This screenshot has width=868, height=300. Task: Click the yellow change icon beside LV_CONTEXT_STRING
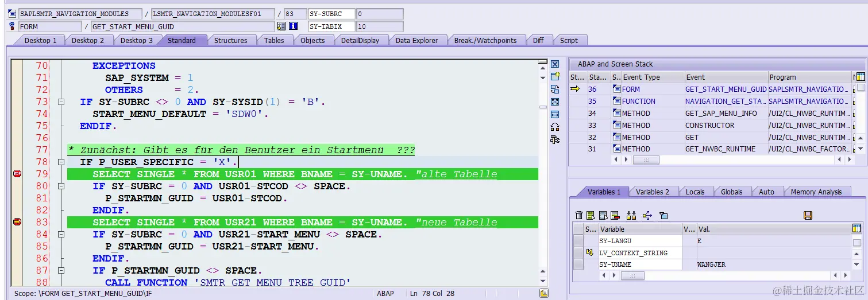click(x=589, y=252)
